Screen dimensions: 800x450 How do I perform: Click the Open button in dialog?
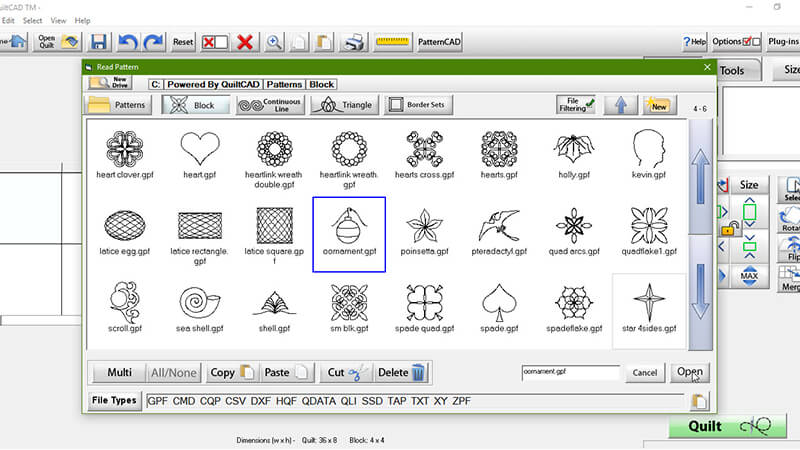pos(689,372)
